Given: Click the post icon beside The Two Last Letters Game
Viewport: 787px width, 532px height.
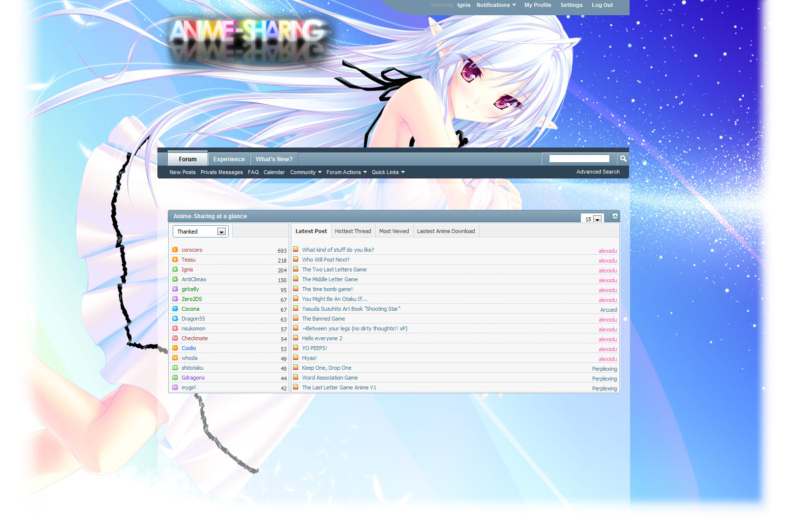Looking at the screenshot, I should pos(296,269).
